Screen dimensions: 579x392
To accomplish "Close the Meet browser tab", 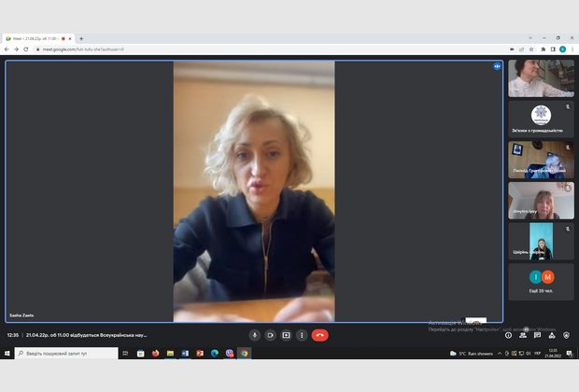I will 70,39.
